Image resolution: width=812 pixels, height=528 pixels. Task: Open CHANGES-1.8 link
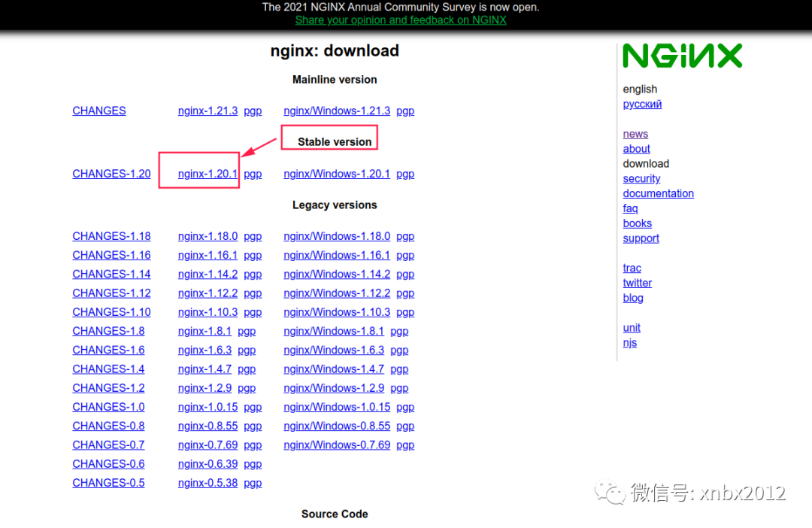108,331
